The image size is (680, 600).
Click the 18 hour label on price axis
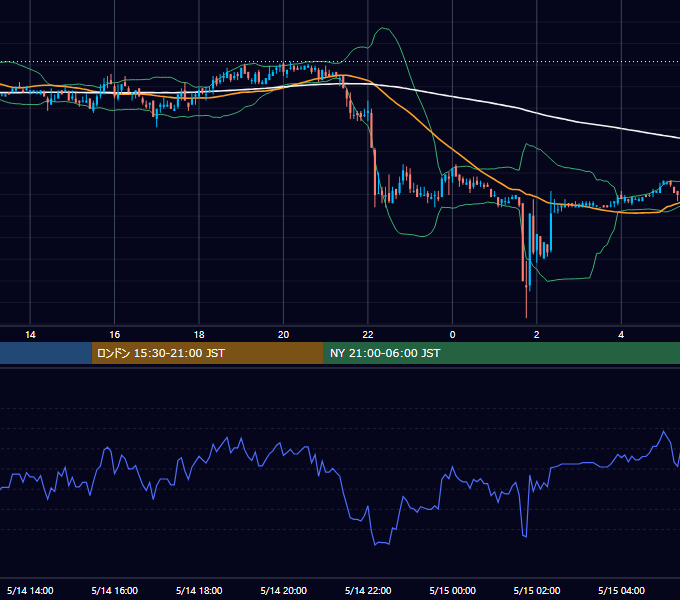coord(199,335)
